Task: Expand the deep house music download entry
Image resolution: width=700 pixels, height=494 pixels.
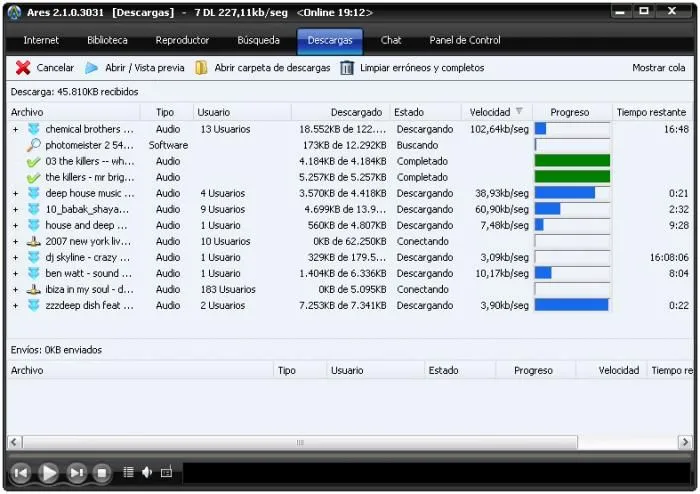Action: coord(15,194)
